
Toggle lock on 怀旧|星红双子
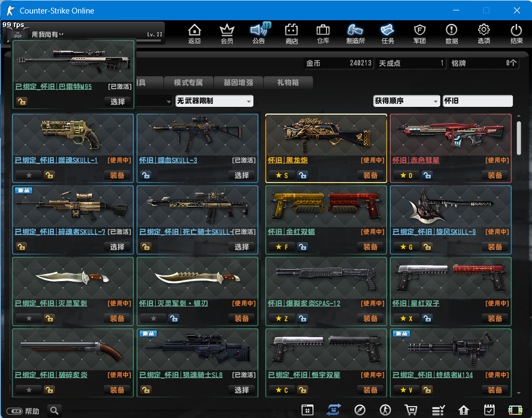tap(427, 318)
